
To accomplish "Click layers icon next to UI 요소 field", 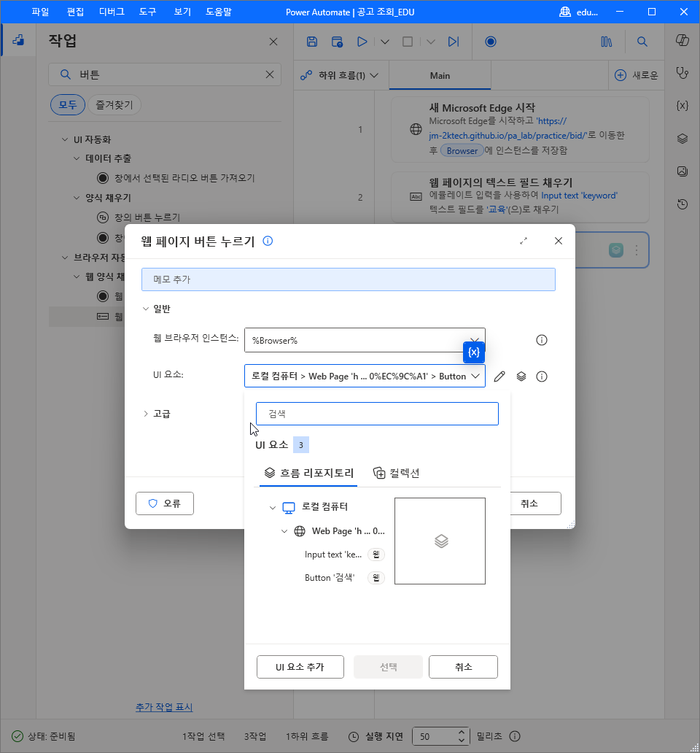I will (x=521, y=376).
